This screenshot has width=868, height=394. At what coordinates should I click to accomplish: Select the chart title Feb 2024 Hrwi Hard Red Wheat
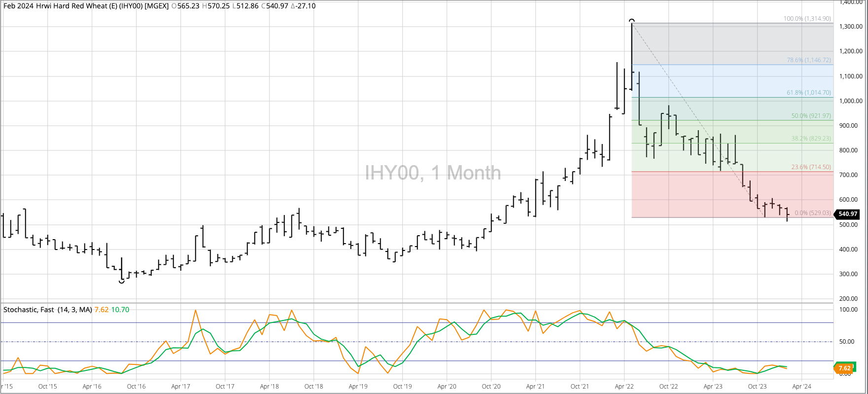[x=86, y=6]
